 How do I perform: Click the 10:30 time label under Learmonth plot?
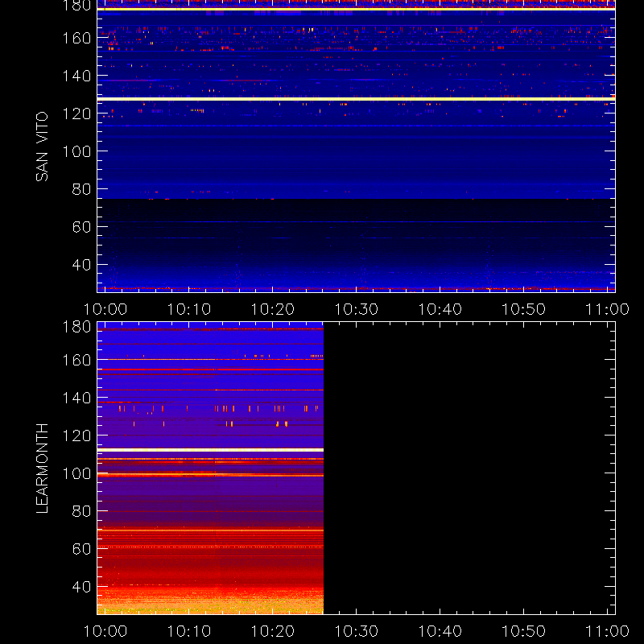[x=357, y=631]
